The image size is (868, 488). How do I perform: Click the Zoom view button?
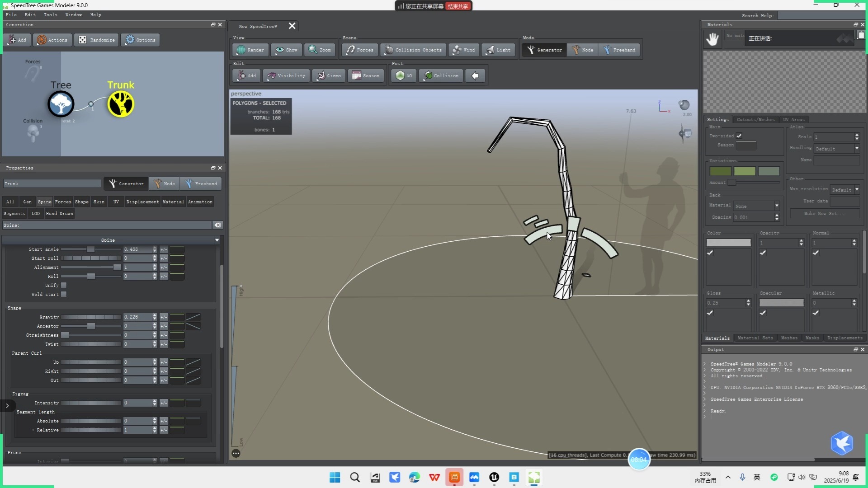320,50
